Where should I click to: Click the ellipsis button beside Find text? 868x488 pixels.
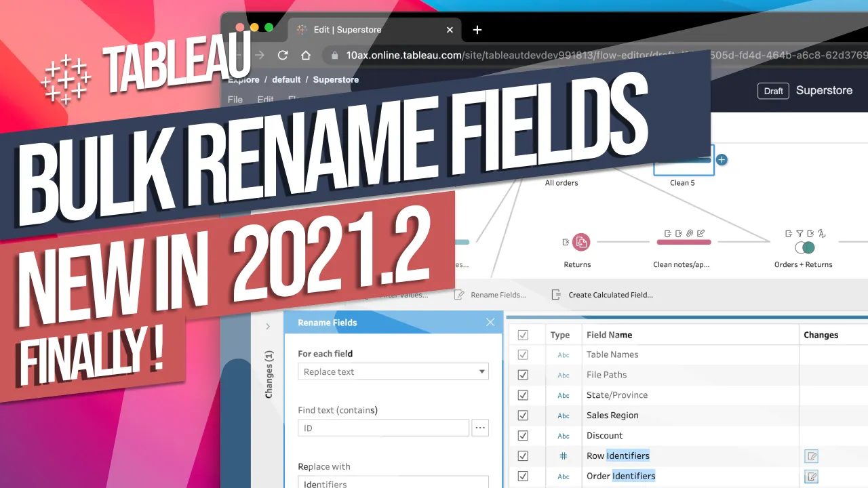(480, 428)
